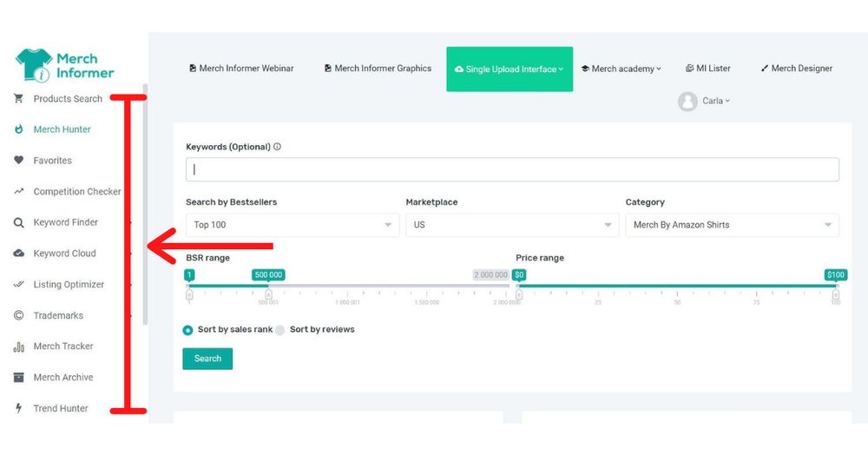This screenshot has height=456, width=868.
Task: Open Merch Archive from the sidebar
Action: pos(63,377)
